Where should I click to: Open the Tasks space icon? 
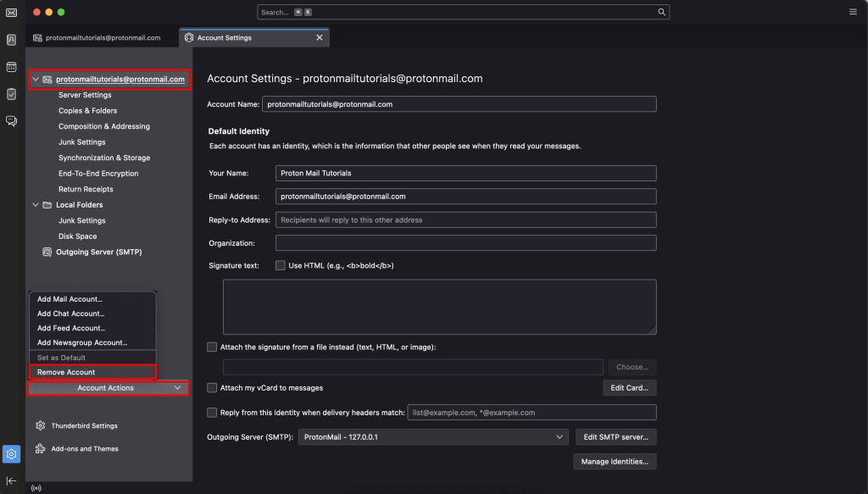click(x=11, y=94)
